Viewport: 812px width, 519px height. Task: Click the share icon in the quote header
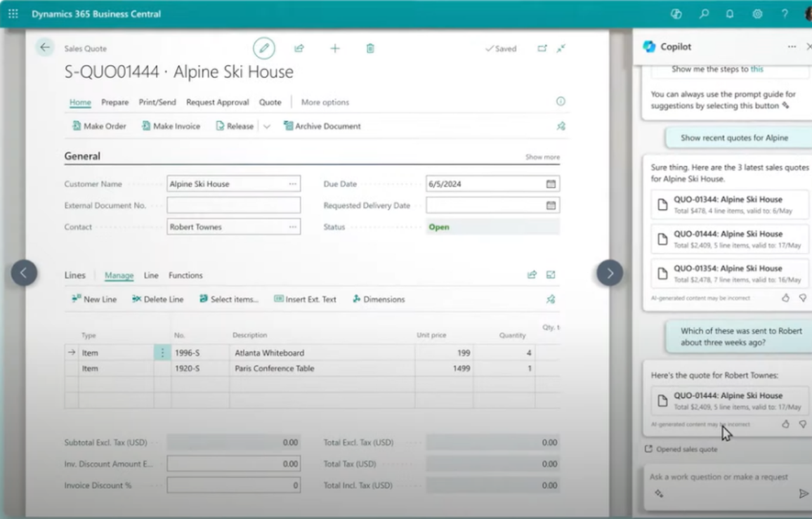(299, 48)
